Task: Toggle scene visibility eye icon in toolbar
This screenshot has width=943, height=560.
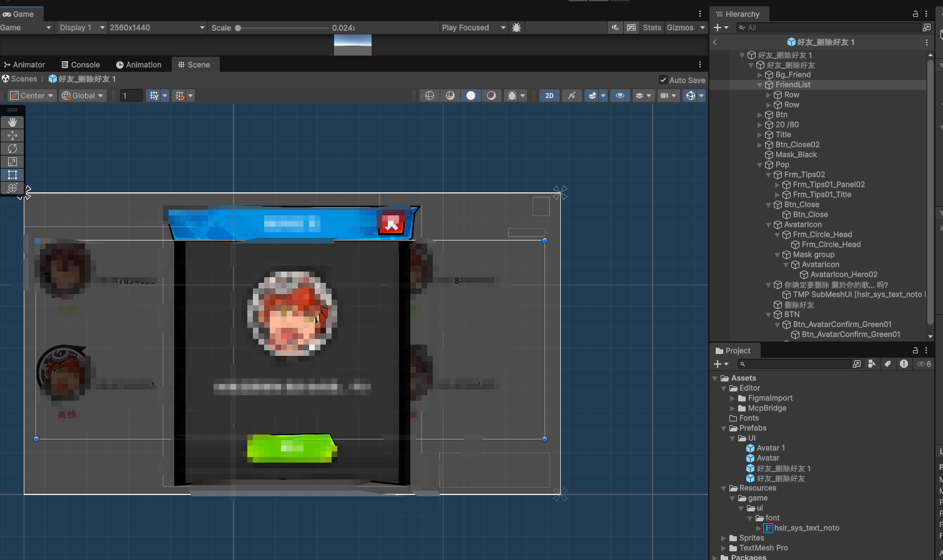Action: pyautogui.click(x=620, y=96)
